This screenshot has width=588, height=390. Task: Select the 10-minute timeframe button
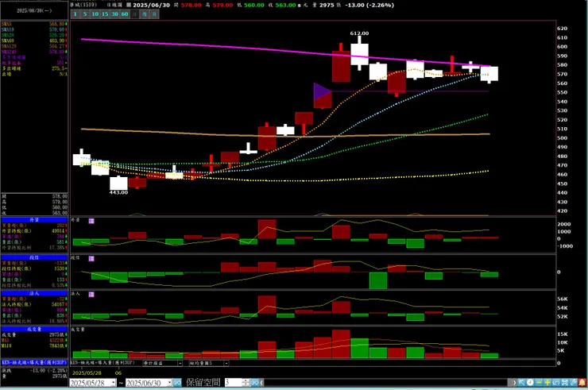(x=95, y=14)
